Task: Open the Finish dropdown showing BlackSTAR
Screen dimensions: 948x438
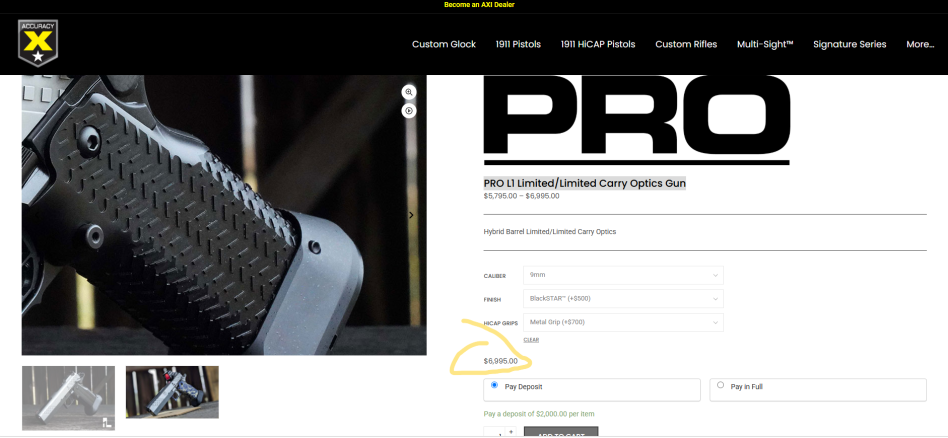Action: [x=623, y=298]
